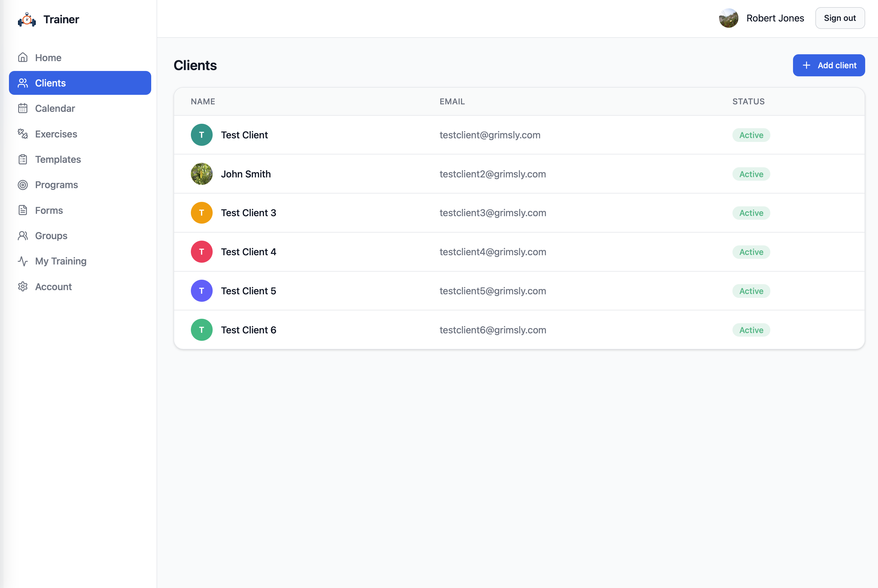
Task: Click the Add client button
Action: [828, 65]
